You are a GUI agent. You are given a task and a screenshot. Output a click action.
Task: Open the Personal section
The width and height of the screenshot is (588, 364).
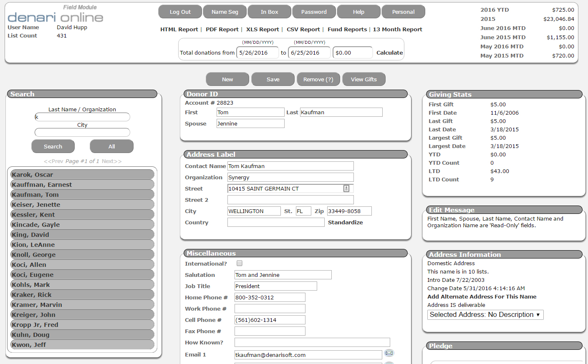coord(404,12)
